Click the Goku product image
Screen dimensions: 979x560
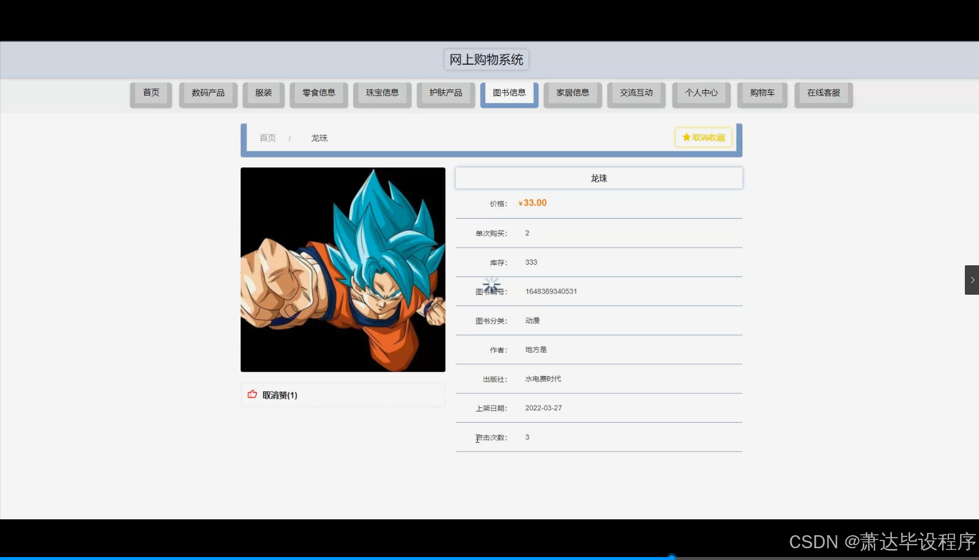[x=343, y=269]
